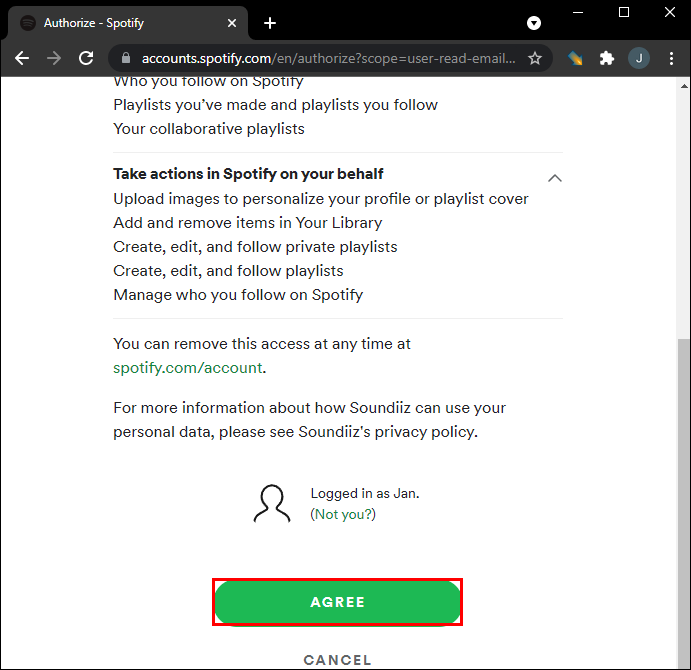The height and width of the screenshot is (670, 691).
Task: Click the 'Not you?' link
Action: coord(343,514)
